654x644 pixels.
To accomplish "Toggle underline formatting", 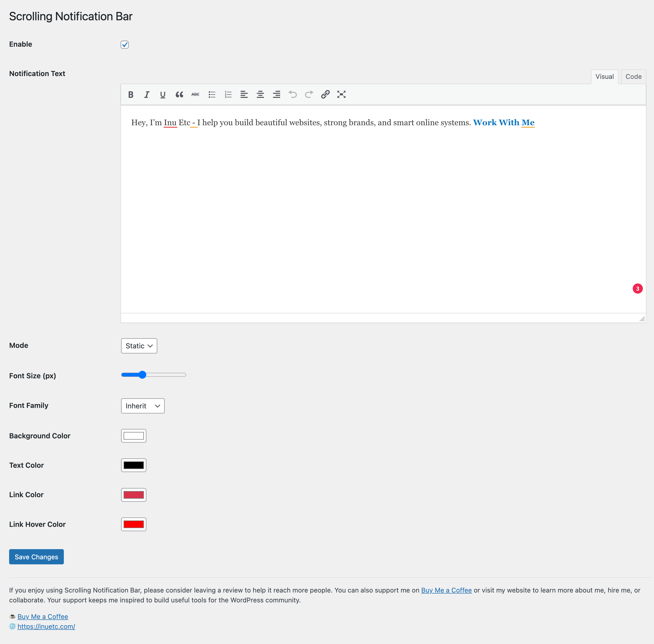I will (x=163, y=95).
